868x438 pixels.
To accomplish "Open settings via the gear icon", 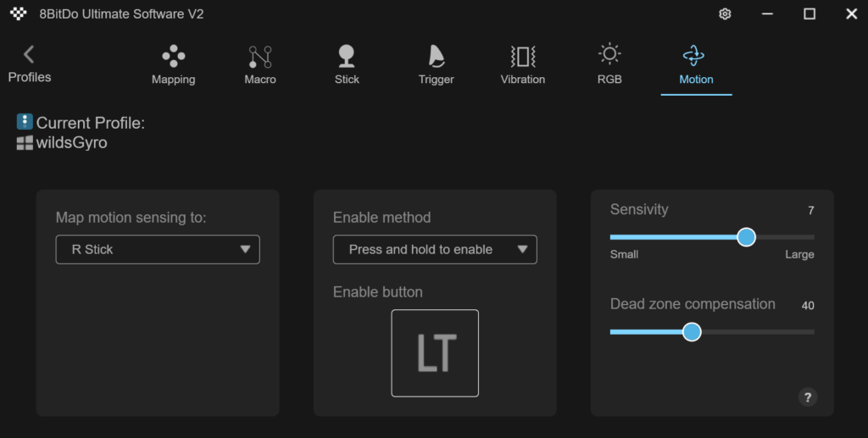I will [x=725, y=14].
